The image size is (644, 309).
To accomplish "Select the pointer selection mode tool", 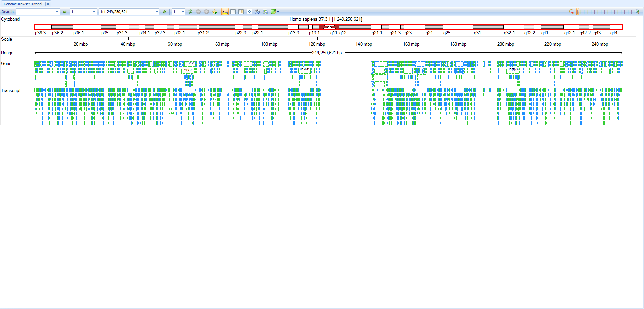I will pos(225,12).
